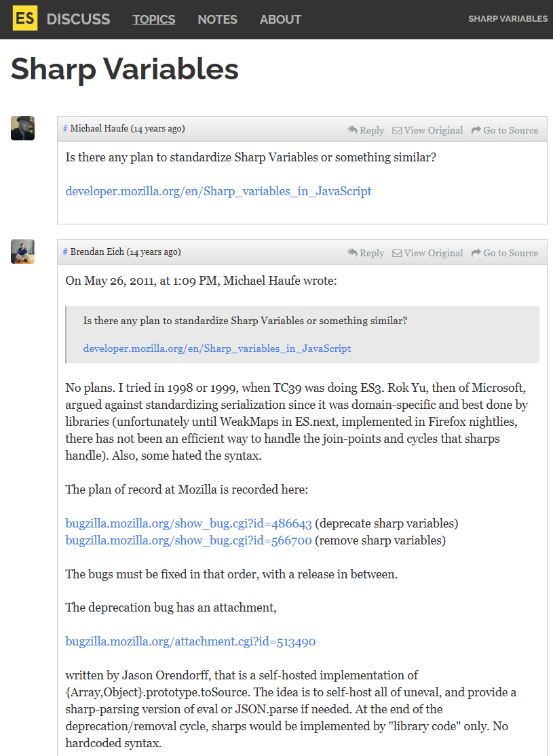Open the Notes nav item
Screen dimensions: 553x756
click(x=217, y=19)
